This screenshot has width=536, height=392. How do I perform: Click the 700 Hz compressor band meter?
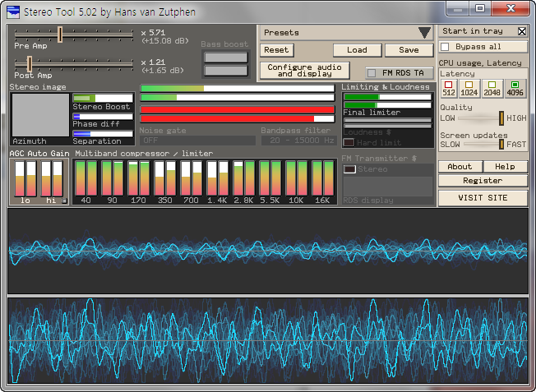click(192, 178)
